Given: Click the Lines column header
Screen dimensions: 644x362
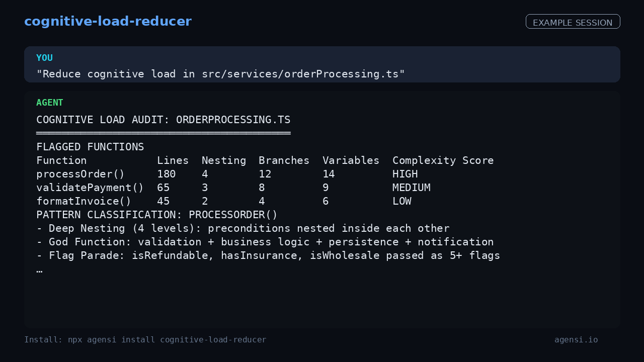Looking at the screenshot, I should [173, 160].
